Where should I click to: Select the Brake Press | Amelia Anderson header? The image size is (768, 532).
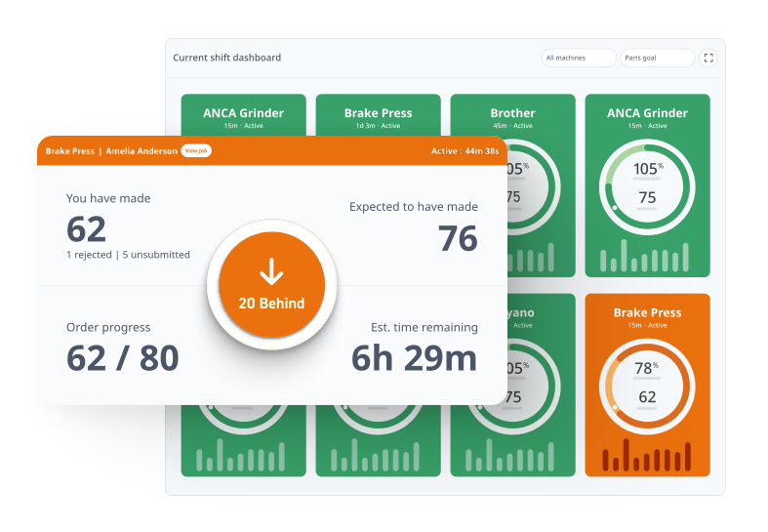[111, 151]
